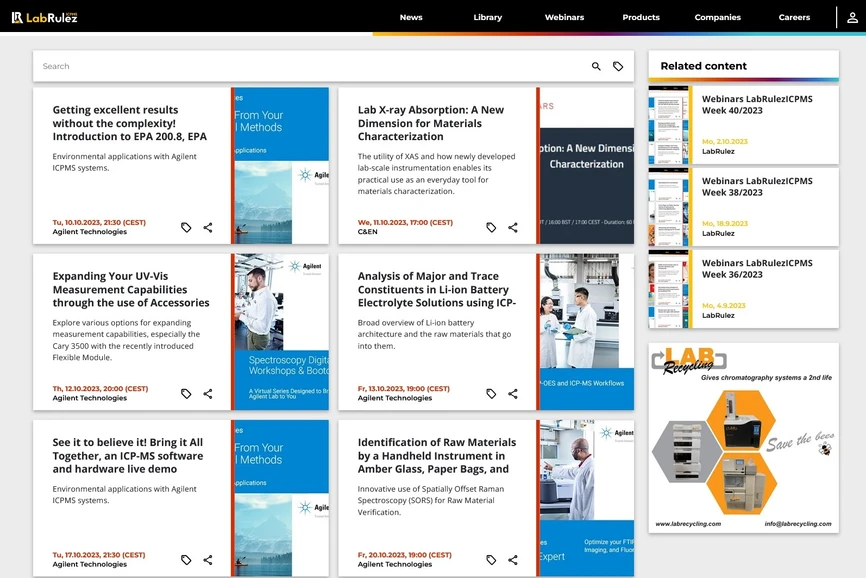Click date 'Tu, 10.10.2023, 21:30 (CEST)'

[x=99, y=222]
